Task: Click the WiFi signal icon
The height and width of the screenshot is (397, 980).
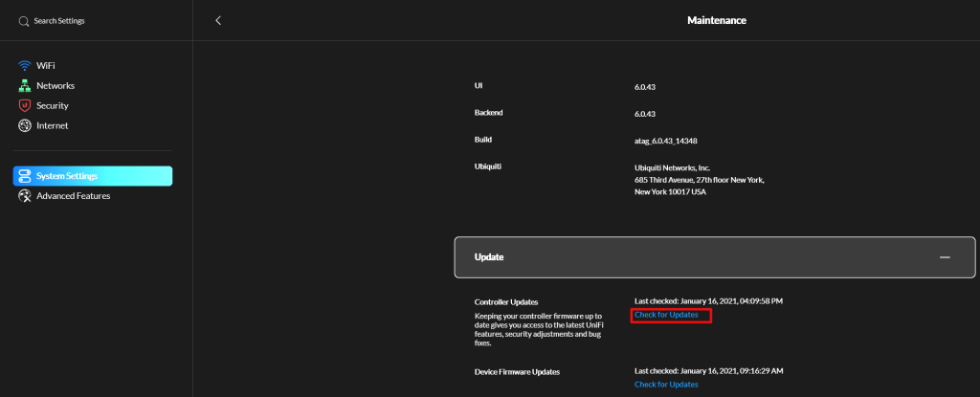Action: [25, 65]
